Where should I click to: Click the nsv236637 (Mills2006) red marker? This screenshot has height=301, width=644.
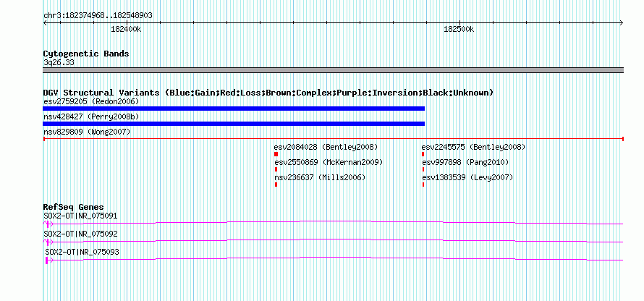tap(276, 185)
